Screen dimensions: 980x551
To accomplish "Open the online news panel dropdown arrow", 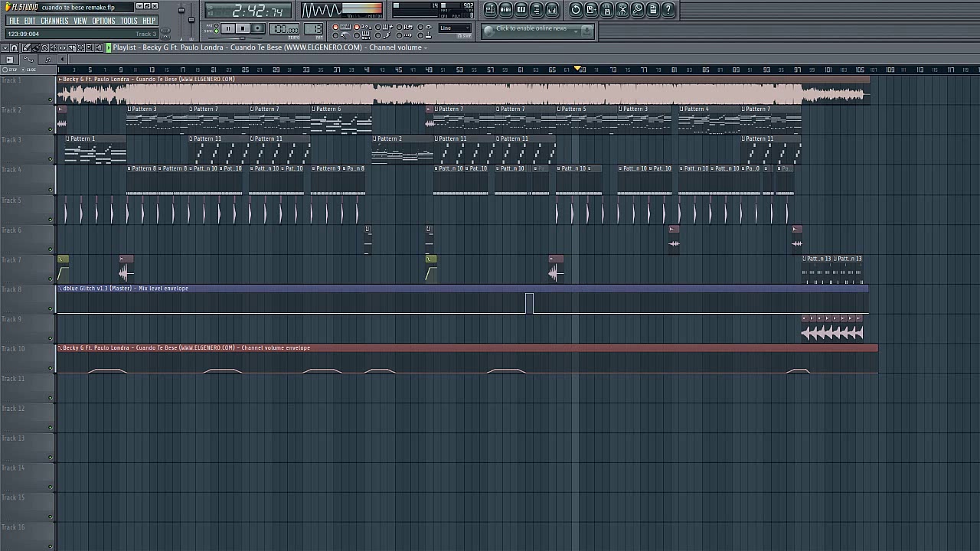I will pos(576,31).
